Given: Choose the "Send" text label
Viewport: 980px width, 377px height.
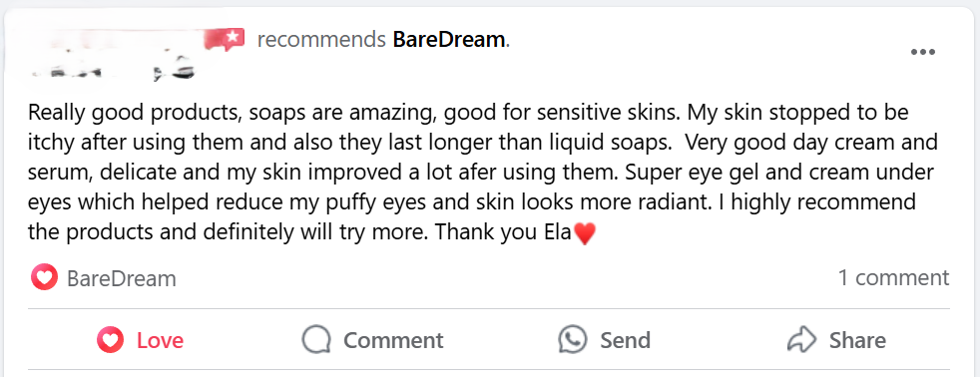Looking at the screenshot, I should pos(626,341).
